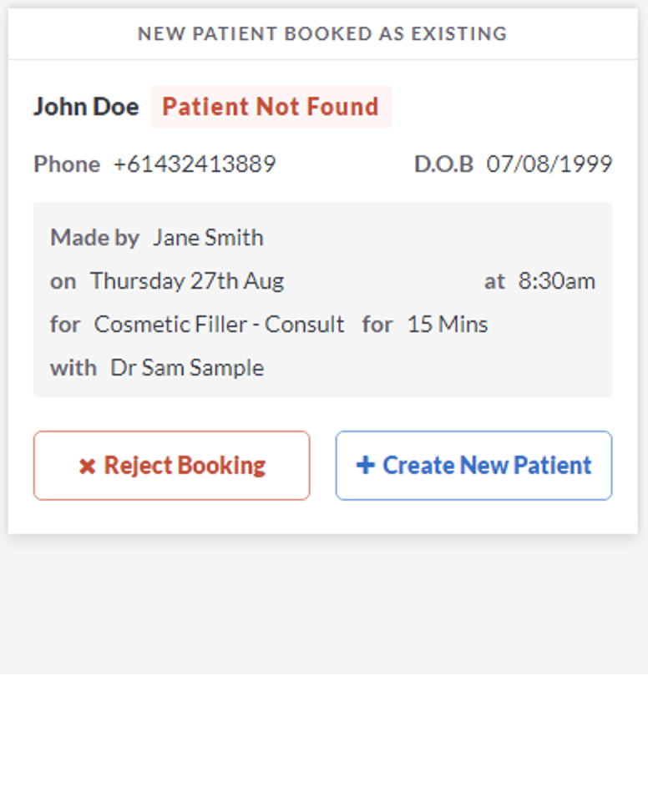Click the 15 Mins duration text
The width and height of the screenshot is (648, 812).
coord(447,324)
